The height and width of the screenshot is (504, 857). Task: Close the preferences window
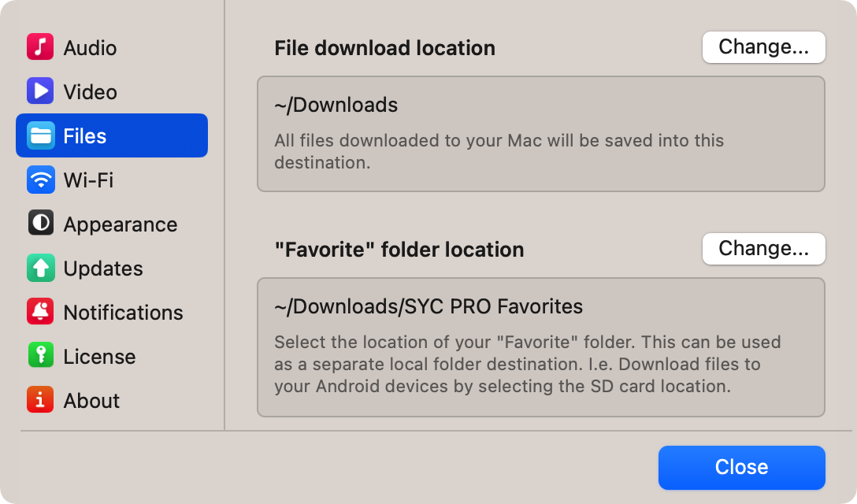tap(742, 467)
